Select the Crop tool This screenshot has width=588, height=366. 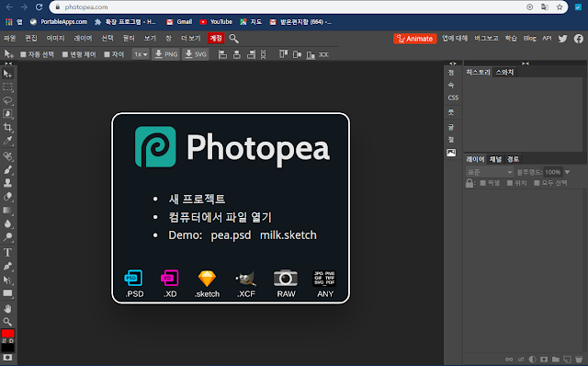point(7,127)
